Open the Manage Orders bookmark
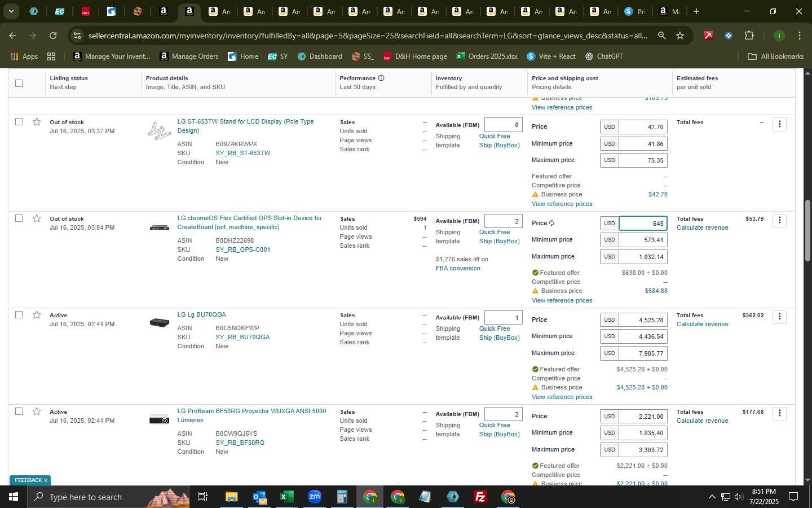 tap(189, 56)
